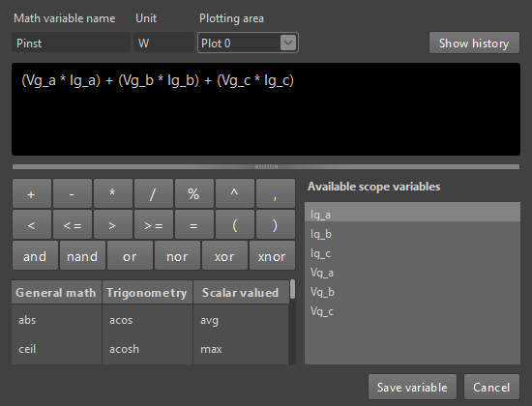Insert the percent modulo operator
This screenshot has width=532, height=406.
click(x=194, y=193)
